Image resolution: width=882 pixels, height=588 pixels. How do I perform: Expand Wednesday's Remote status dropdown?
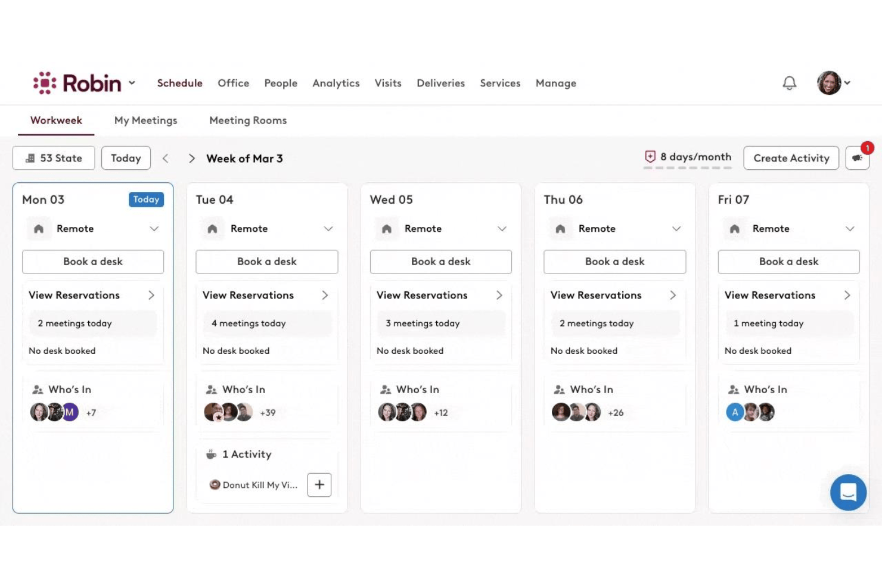[502, 229]
